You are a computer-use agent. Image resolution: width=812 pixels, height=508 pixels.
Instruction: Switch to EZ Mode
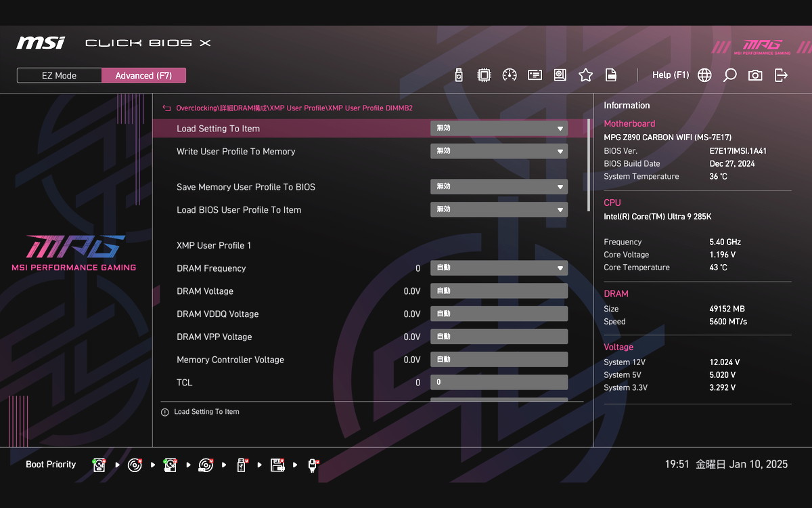[x=60, y=76]
